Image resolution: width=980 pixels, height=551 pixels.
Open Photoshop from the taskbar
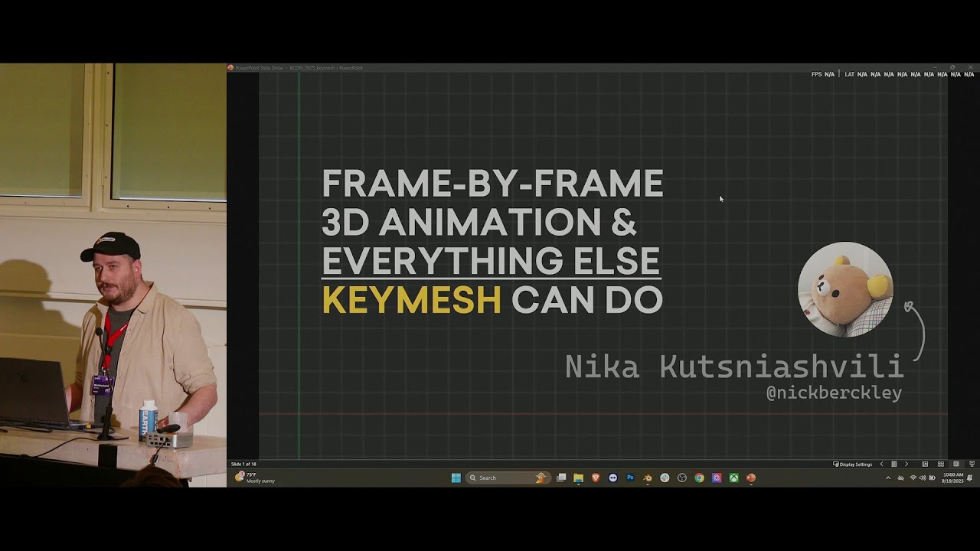pyautogui.click(x=630, y=478)
